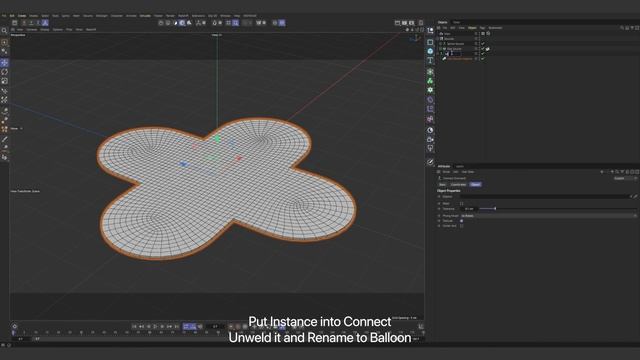Open the viewport Display menu

44,29
